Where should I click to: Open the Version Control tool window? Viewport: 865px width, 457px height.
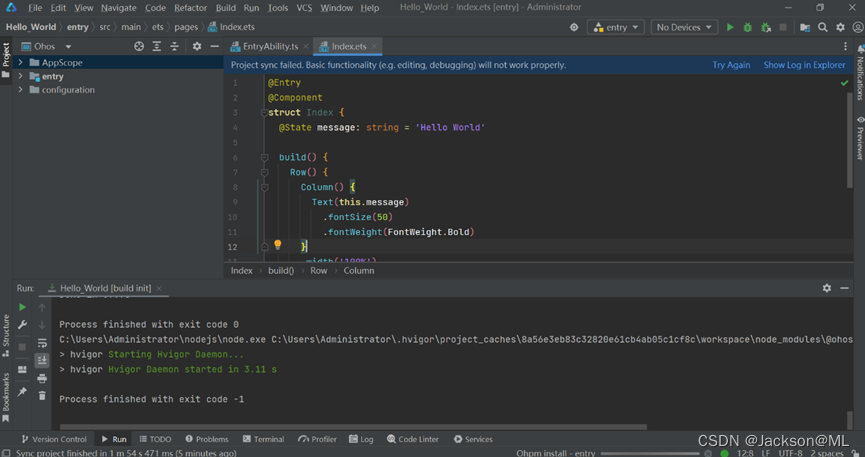[x=54, y=439]
